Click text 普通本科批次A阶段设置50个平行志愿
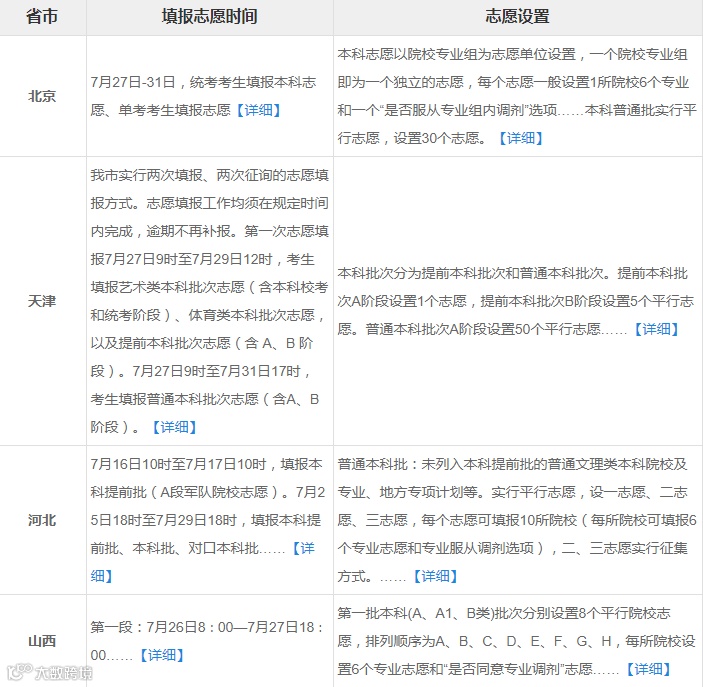Screen dimensions: 703x687 click(x=483, y=329)
